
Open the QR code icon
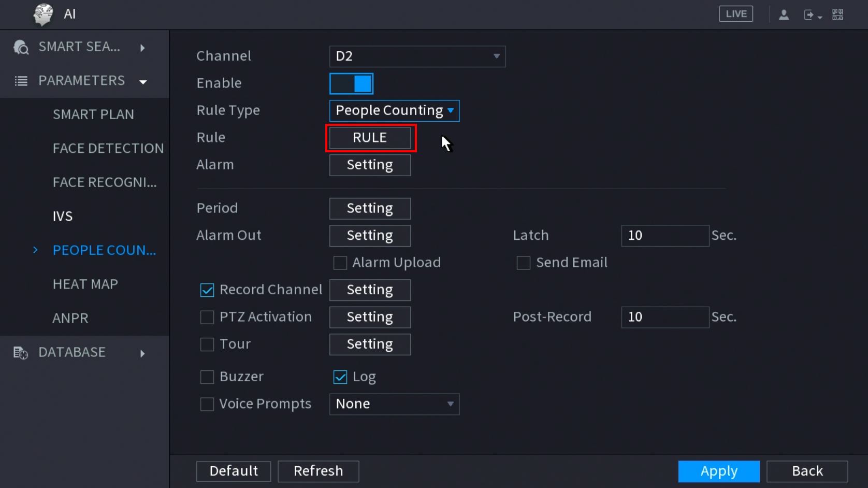coord(837,15)
